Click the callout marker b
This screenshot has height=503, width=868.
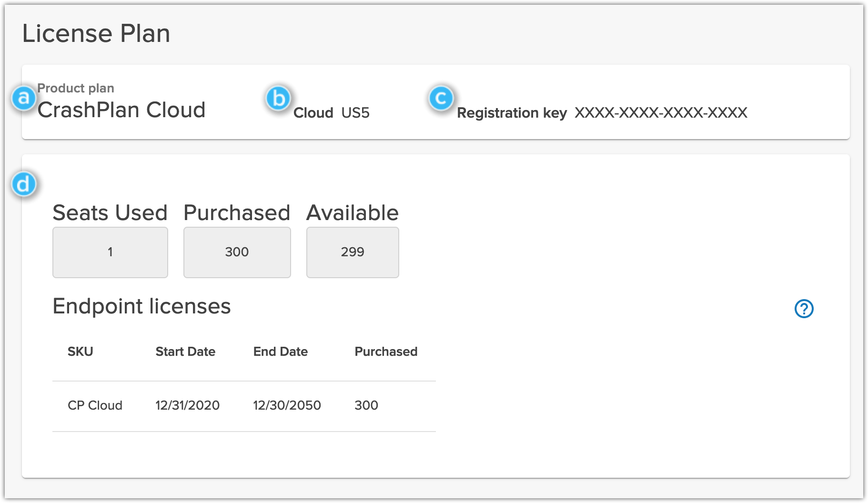point(279,98)
